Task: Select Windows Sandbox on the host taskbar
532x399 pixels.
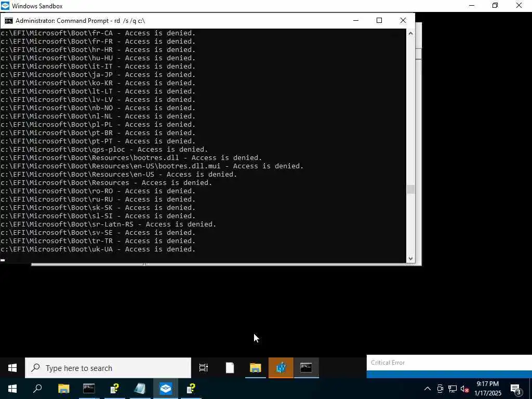Action: [x=166, y=389]
